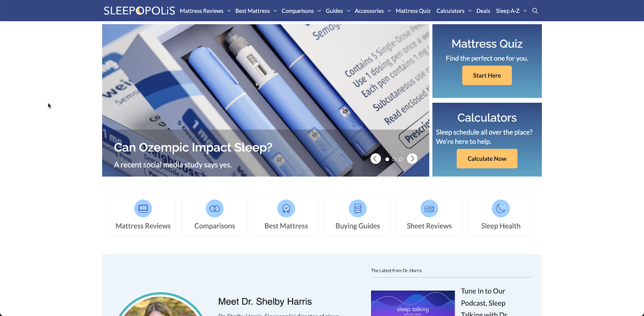The height and width of the screenshot is (316, 644).
Task: Open the Meet Dr. Shelby Harris heading
Action: point(265,302)
